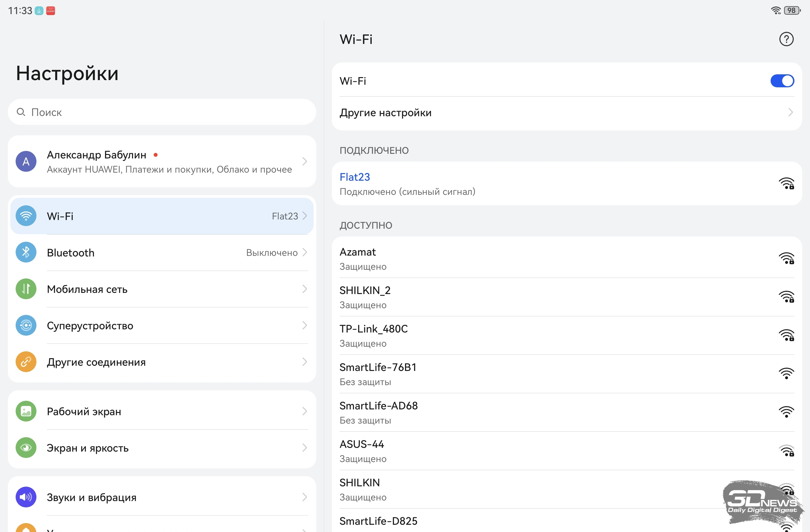Screen dimensions: 810x532
Task: Click the purple Звуки и вибрация speaker icon
Action: (x=26, y=497)
